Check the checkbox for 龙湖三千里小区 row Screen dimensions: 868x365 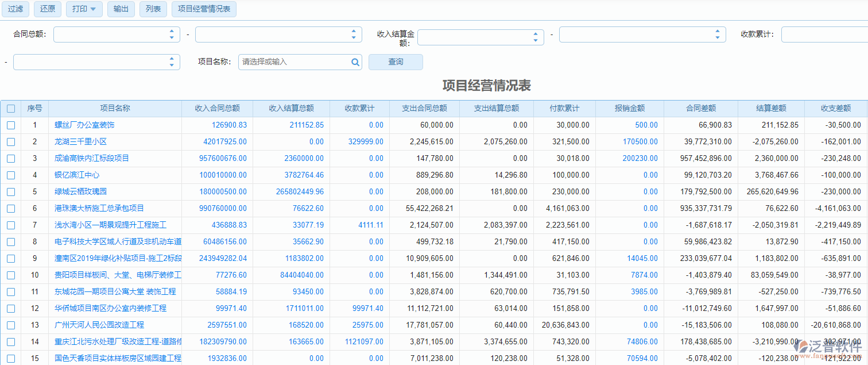(10, 141)
